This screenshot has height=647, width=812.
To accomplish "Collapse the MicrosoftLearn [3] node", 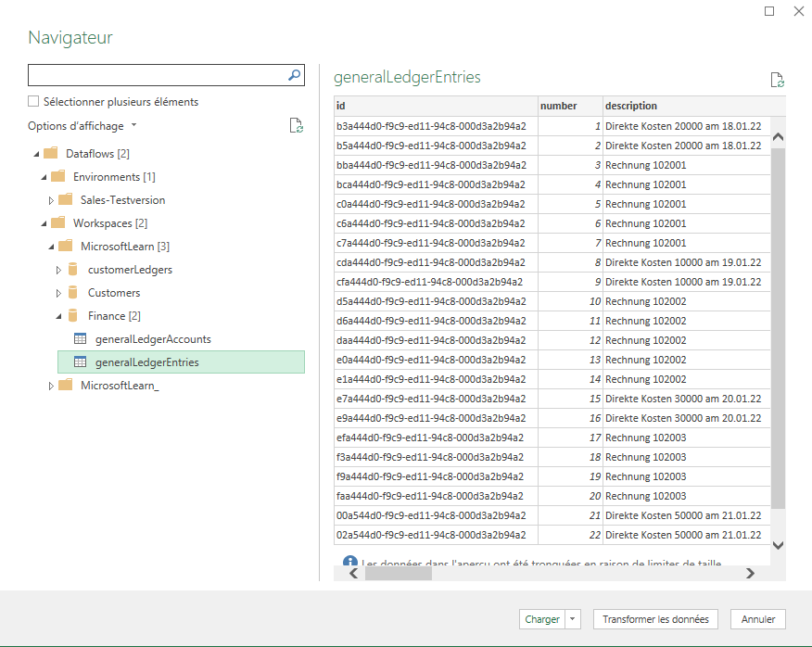I will [x=51, y=247].
